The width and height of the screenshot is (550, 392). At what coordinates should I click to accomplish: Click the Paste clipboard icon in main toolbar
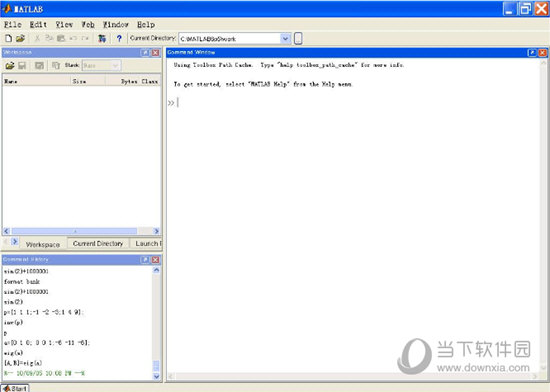click(61, 38)
